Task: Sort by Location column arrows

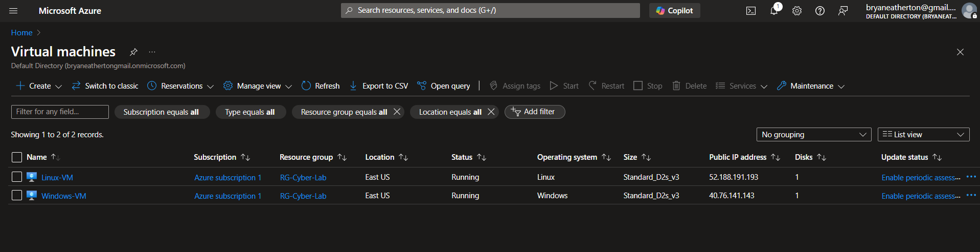Action: point(403,157)
